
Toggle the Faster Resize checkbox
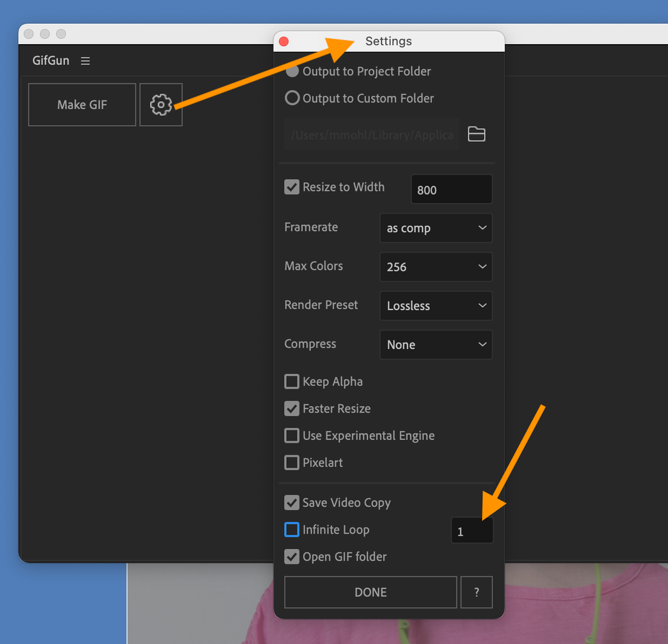tap(292, 409)
